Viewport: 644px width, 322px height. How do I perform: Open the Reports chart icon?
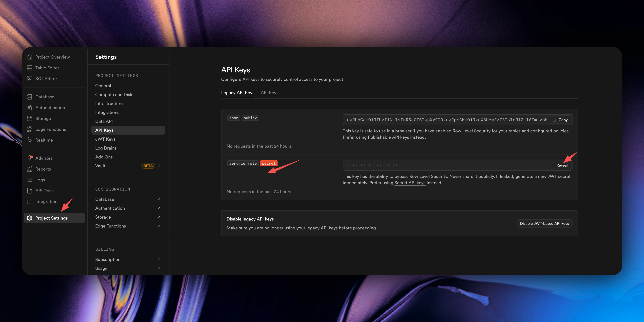tap(30, 169)
